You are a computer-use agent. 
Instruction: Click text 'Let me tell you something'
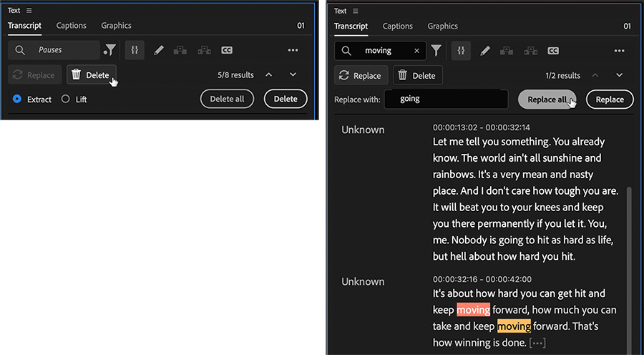(x=490, y=142)
